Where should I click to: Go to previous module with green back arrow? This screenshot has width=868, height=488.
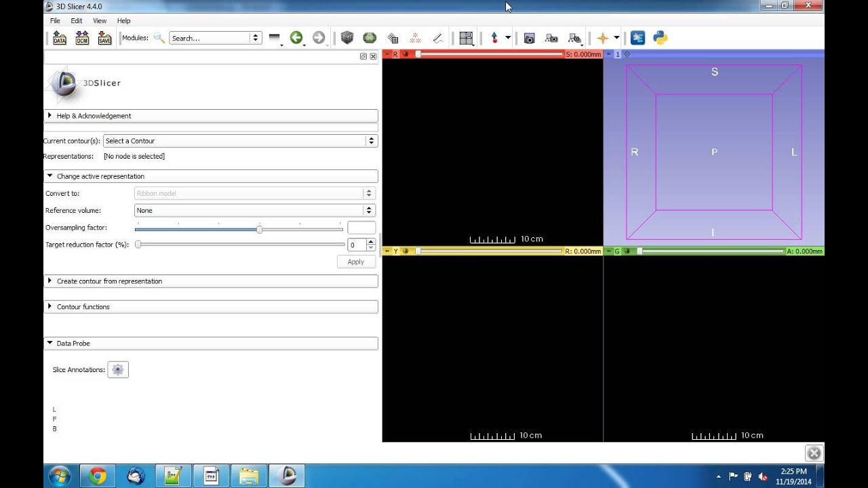click(296, 38)
